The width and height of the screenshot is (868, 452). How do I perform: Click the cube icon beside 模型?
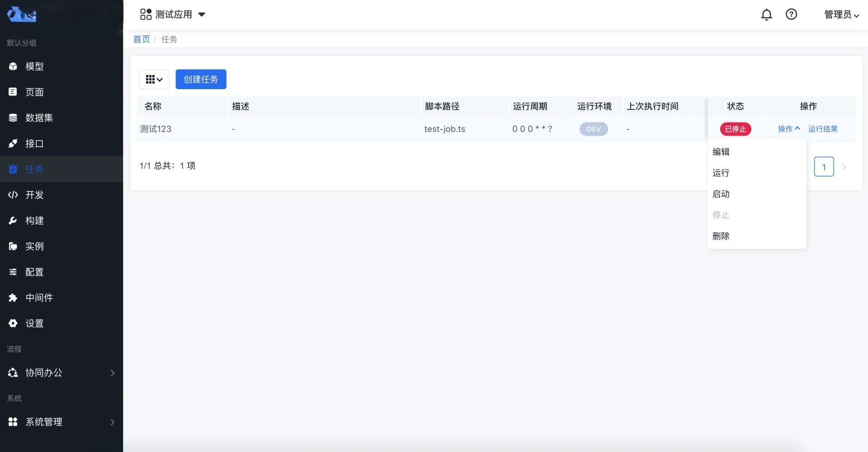(13, 67)
